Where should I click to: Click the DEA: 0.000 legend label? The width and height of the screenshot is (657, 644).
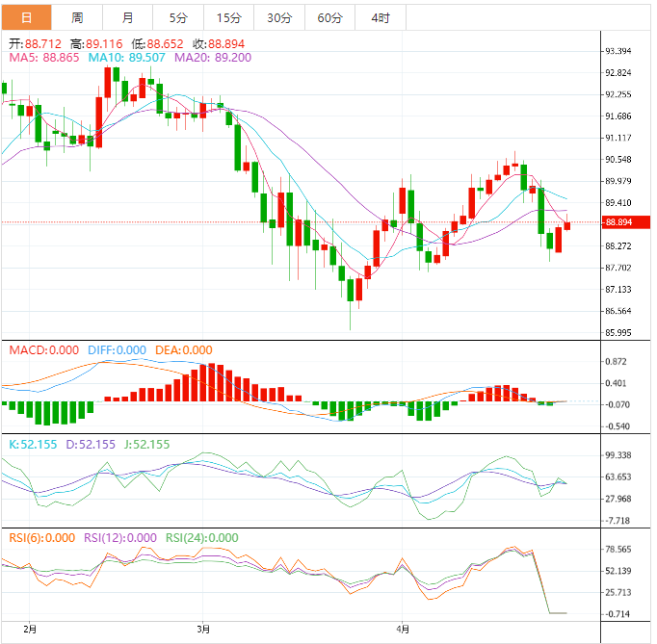(182, 350)
